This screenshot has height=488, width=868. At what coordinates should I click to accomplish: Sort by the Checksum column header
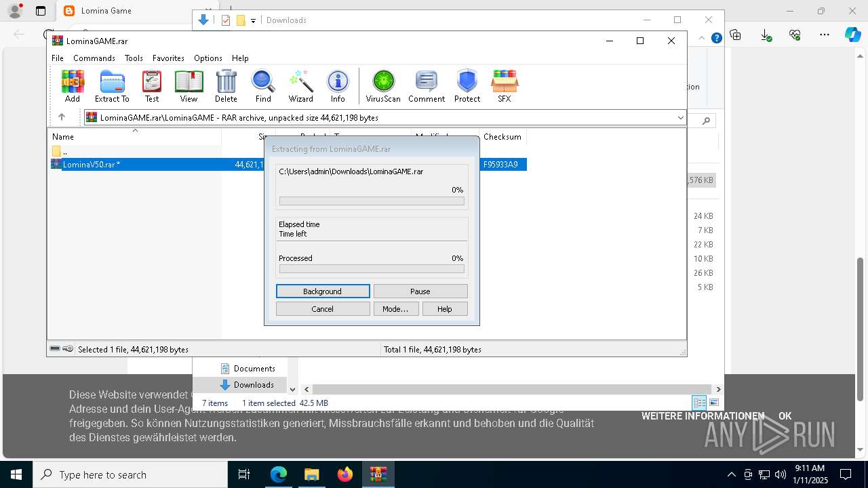(502, 137)
